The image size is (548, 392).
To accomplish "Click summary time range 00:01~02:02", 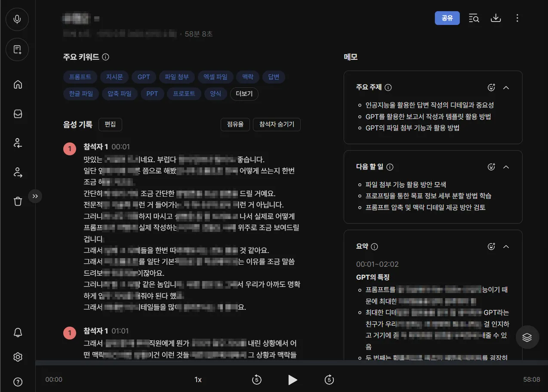I will [377, 264].
